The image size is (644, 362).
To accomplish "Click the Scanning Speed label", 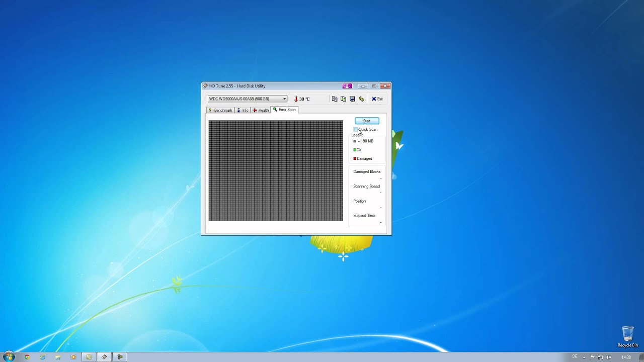I will coord(366,187).
